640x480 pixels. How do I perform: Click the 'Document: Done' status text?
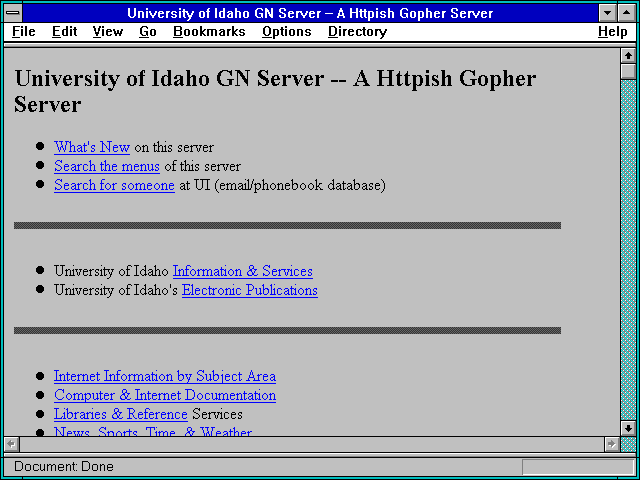pyautogui.click(x=64, y=467)
